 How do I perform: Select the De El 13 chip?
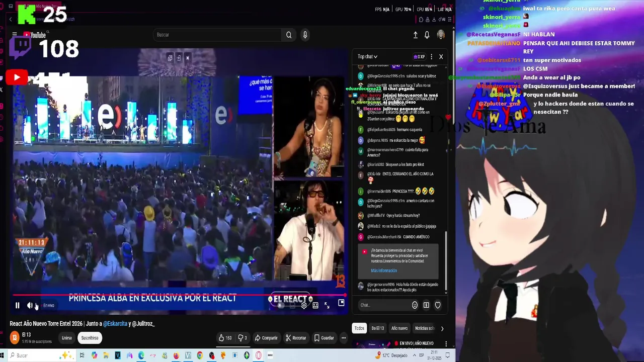(378, 328)
